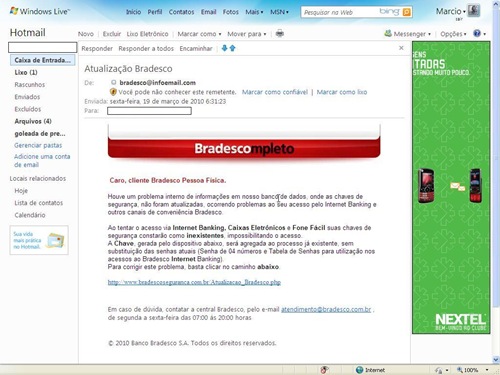Open Email in top navigation
The image size is (500, 375).
point(208,12)
